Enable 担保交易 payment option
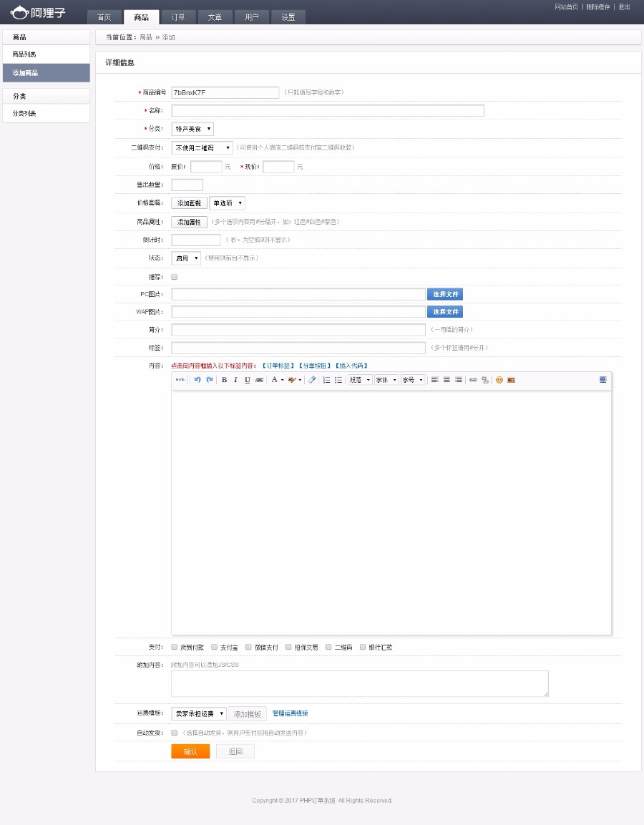The image size is (644, 825). (288, 647)
